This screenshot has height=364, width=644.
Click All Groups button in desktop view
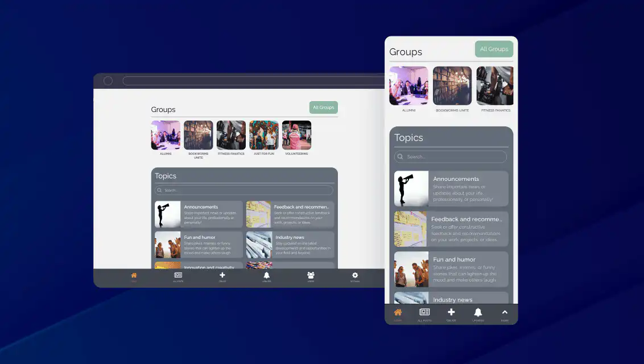tap(324, 107)
